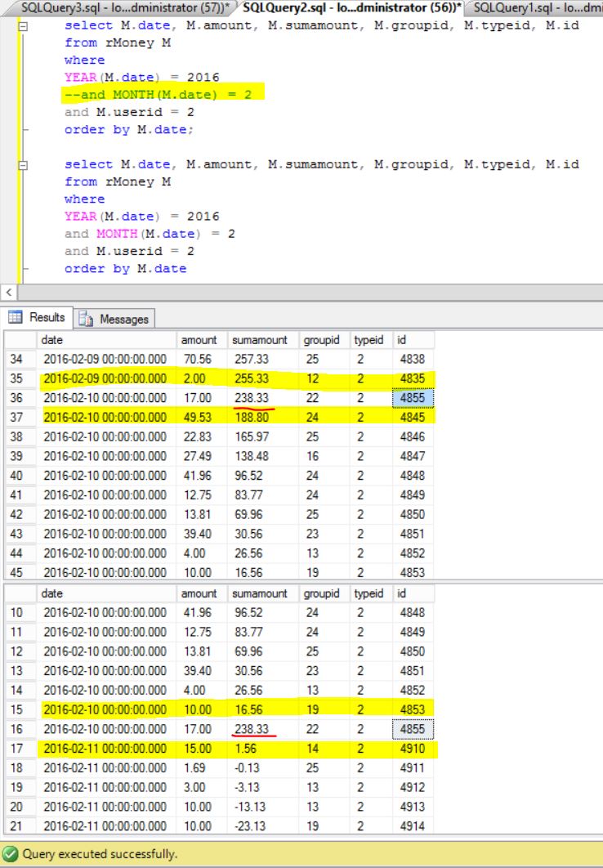This screenshot has height=868, width=603.
Task: Select row header 34 in the results
Action: (x=20, y=360)
